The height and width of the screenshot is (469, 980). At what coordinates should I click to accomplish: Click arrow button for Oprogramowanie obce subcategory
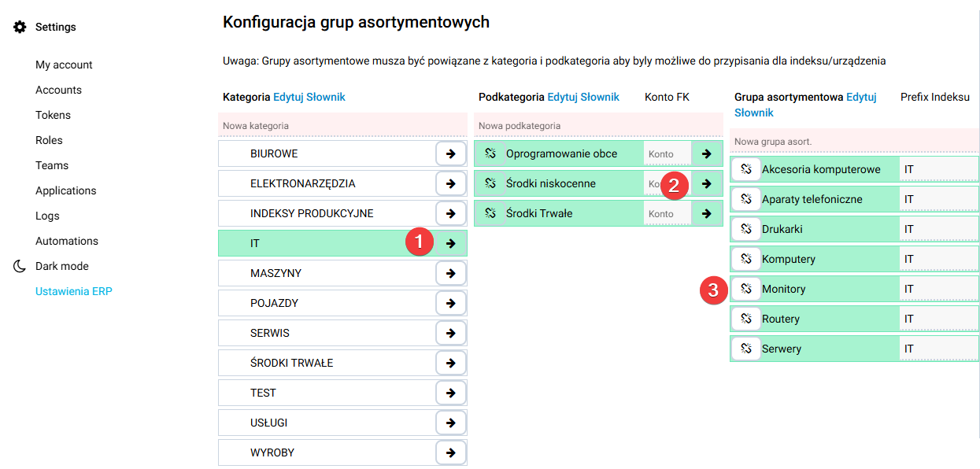(707, 153)
